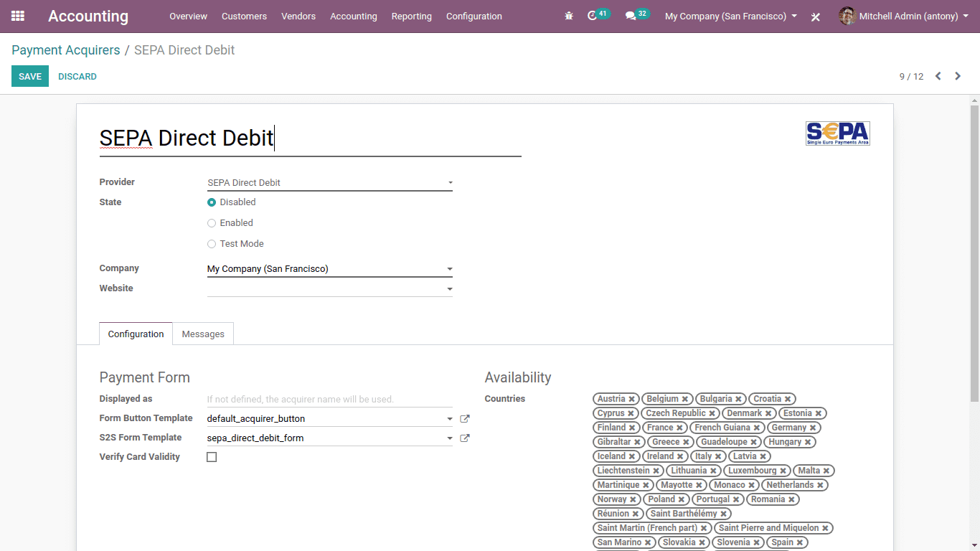Remove the Cyprus country tag
Viewport: 980px width, 551px height.
pyautogui.click(x=631, y=413)
